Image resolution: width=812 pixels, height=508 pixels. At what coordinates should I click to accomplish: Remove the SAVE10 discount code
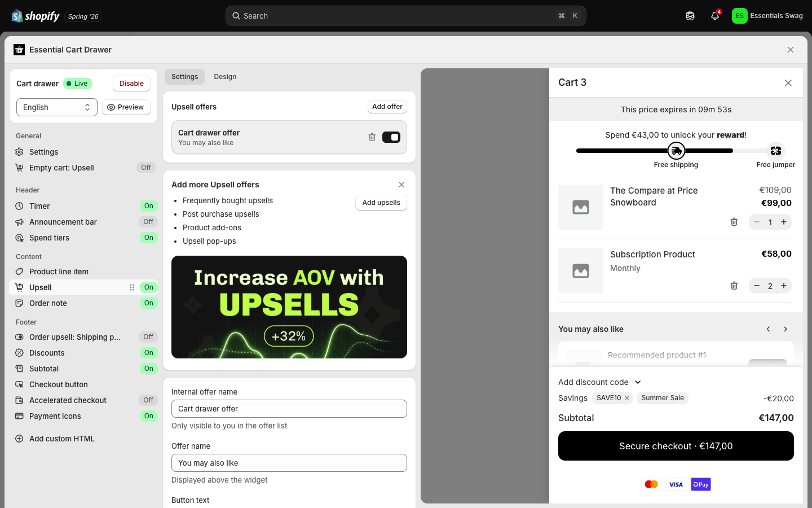pos(626,398)
